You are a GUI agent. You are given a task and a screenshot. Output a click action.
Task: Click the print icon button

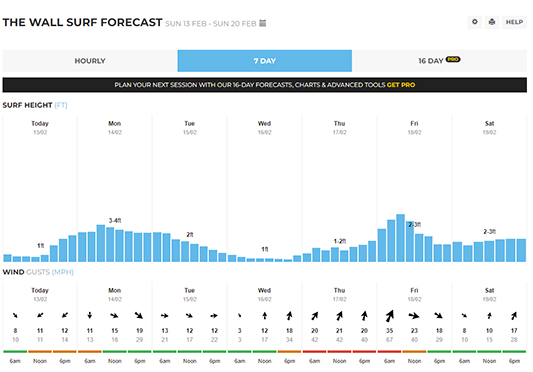click(492, 22)
